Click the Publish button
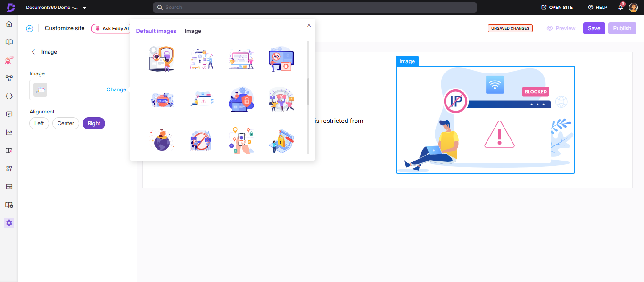 pyautogui.click(x=622, y=28)
